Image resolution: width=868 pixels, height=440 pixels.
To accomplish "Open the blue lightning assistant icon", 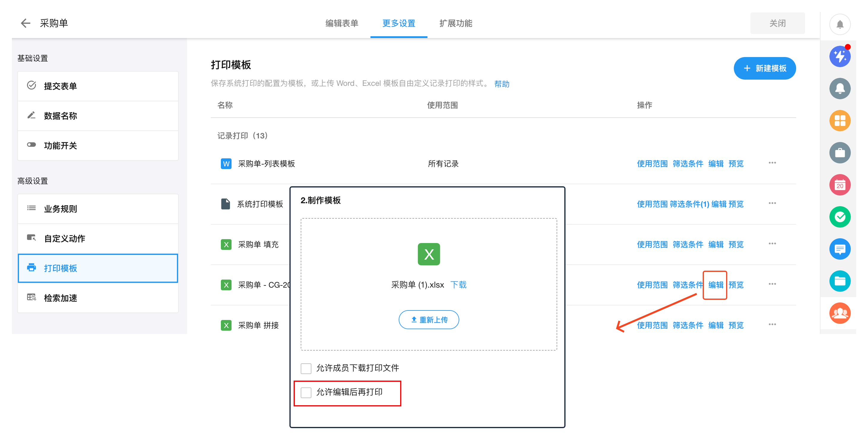I will [840, 56].
